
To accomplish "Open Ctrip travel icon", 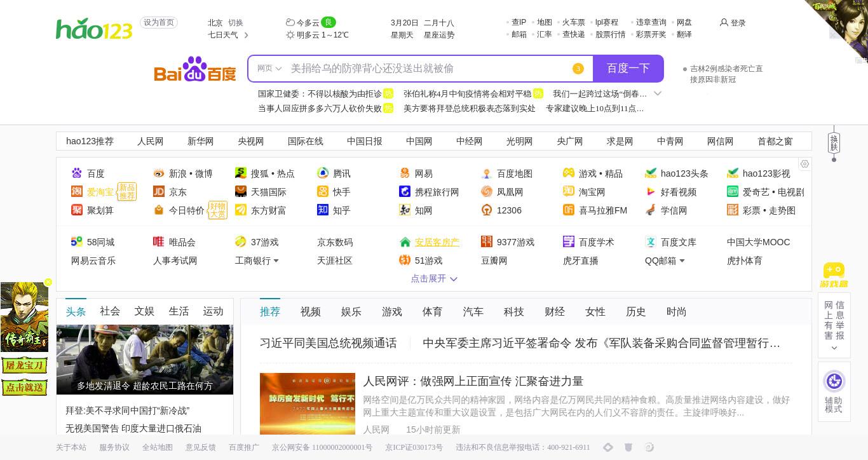I will (x=405, y=191).
